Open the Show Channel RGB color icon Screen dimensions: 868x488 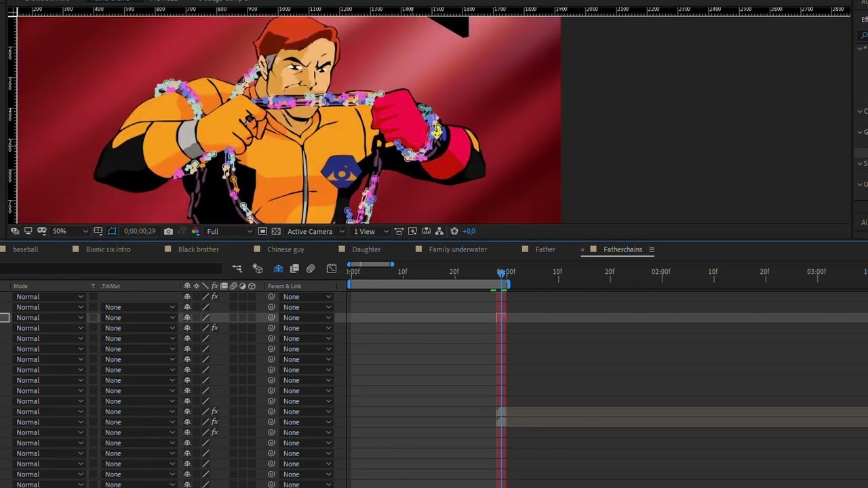tap(195, 231)
